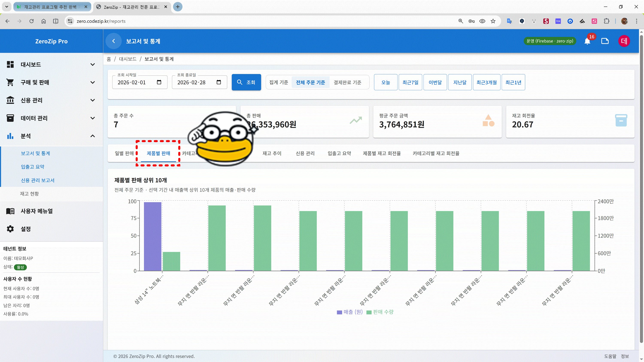This screenshot has width=644, height=362.
Task: Open calendar picker for 조회 종료일
Action: [219, 82]
